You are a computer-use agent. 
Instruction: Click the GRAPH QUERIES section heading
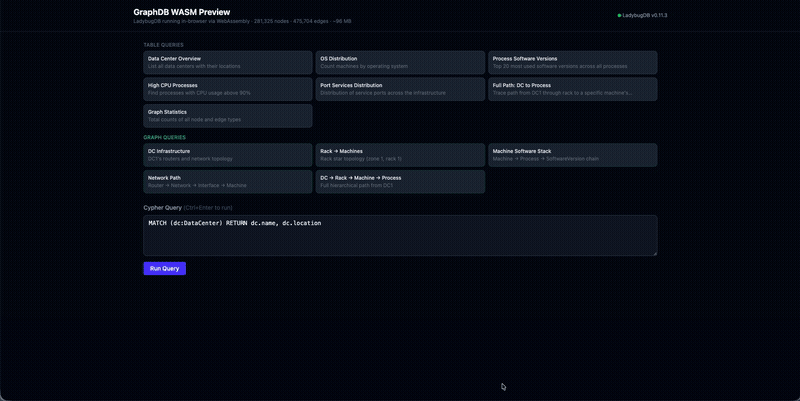click(164, 137)
